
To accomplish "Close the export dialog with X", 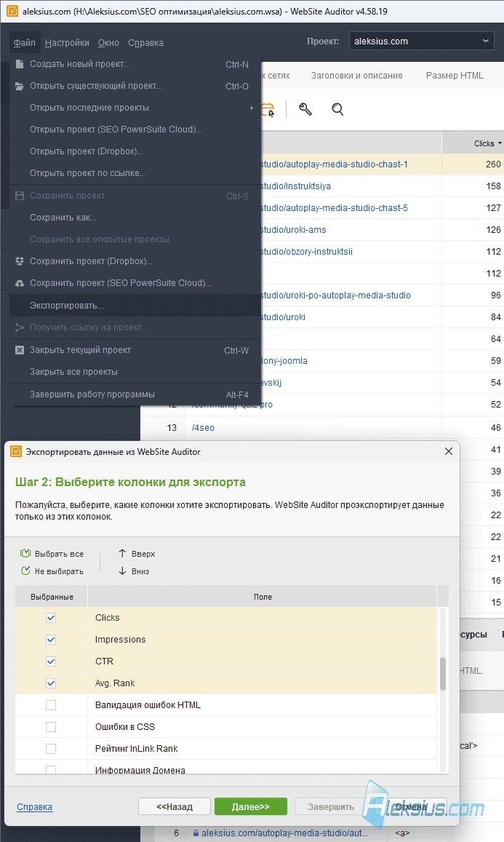I will 449,452.
